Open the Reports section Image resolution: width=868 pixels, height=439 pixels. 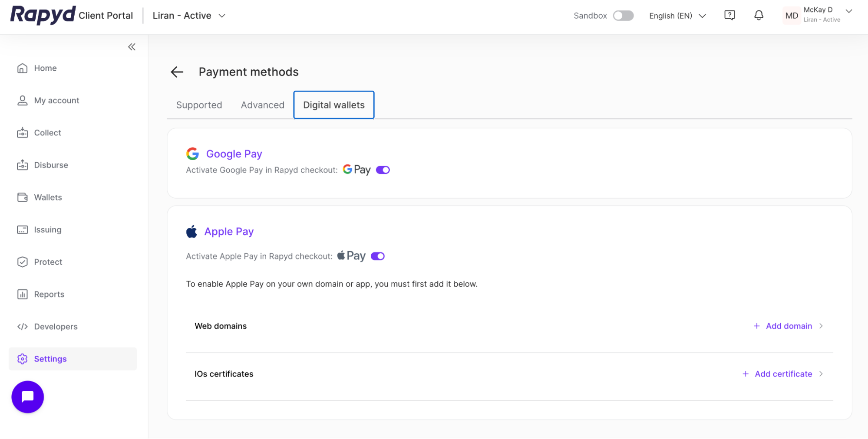pyautogui.click(x=49, y=294)
